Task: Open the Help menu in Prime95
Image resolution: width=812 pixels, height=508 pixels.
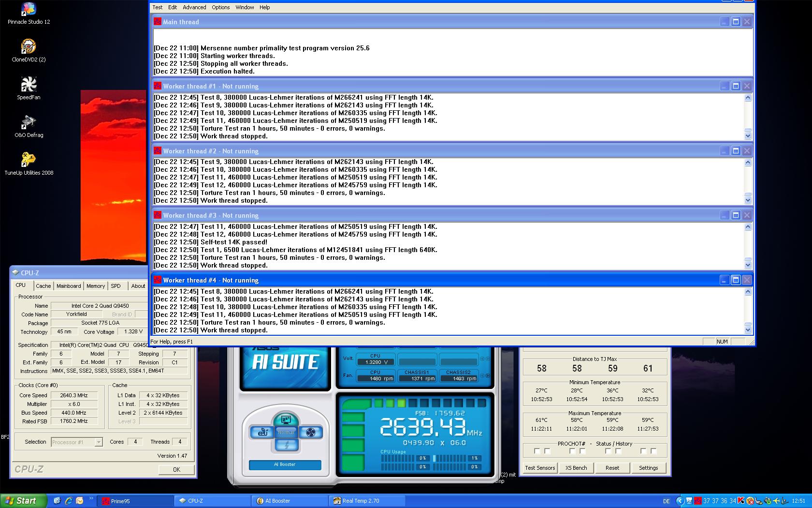Action: coord(264,7)
